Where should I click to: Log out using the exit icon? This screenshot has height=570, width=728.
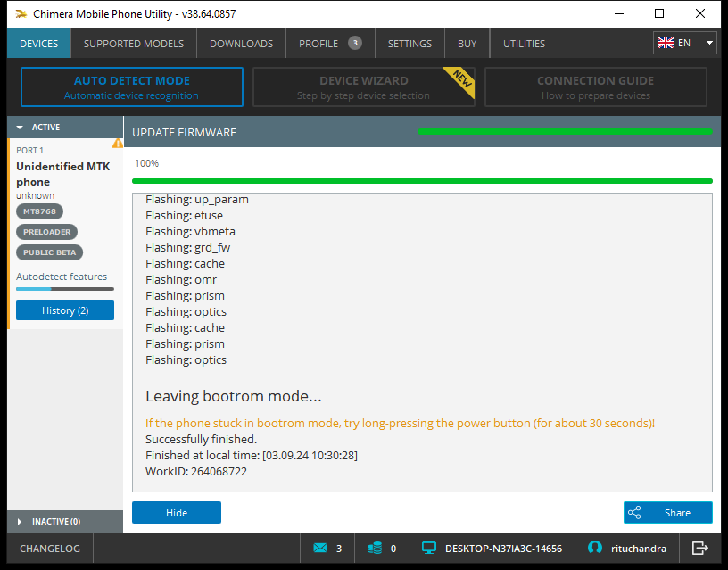pyautogui.click(x=699, y=549)
